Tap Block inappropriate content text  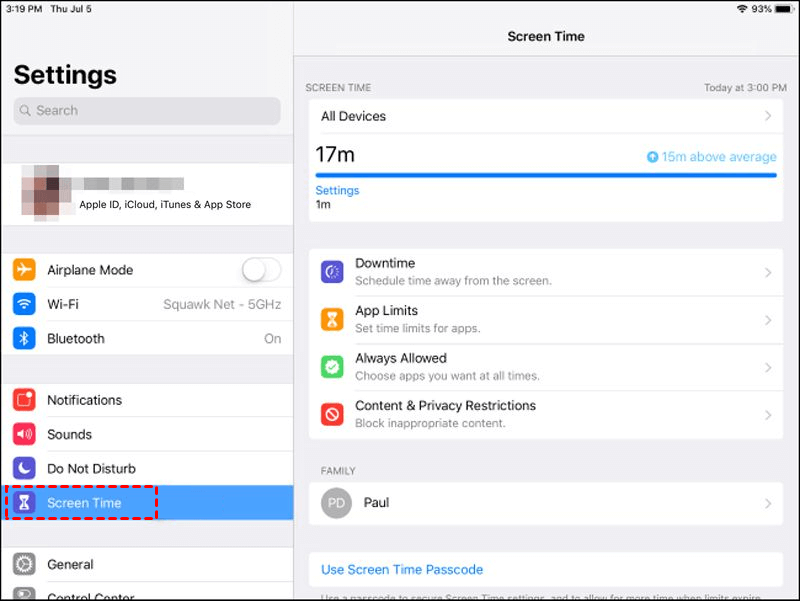coord(430,423)
